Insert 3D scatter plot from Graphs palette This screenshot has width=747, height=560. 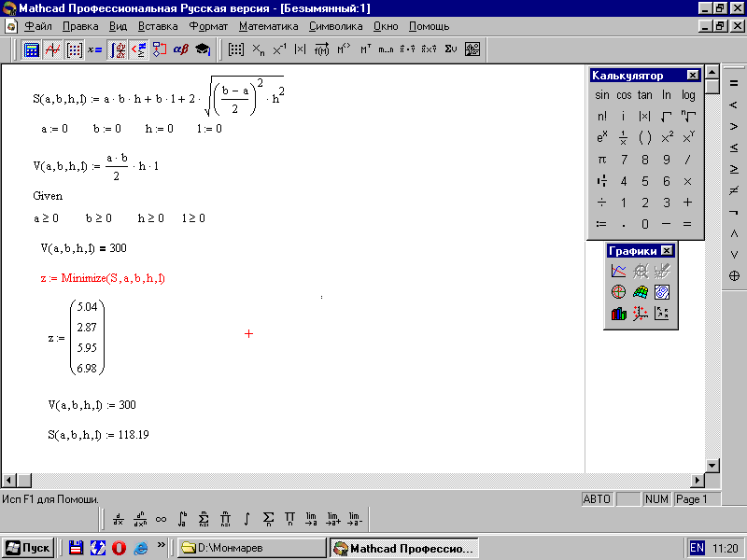click(641, 314)
